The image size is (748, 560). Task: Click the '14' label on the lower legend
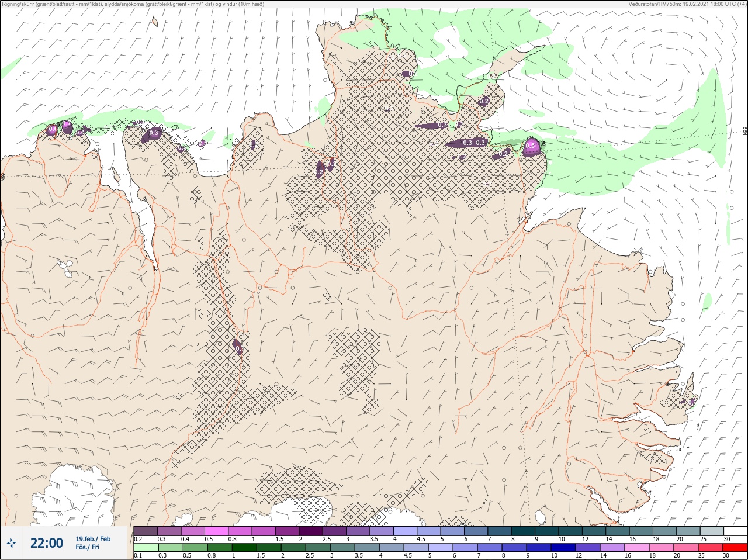[x=603, y=555]
